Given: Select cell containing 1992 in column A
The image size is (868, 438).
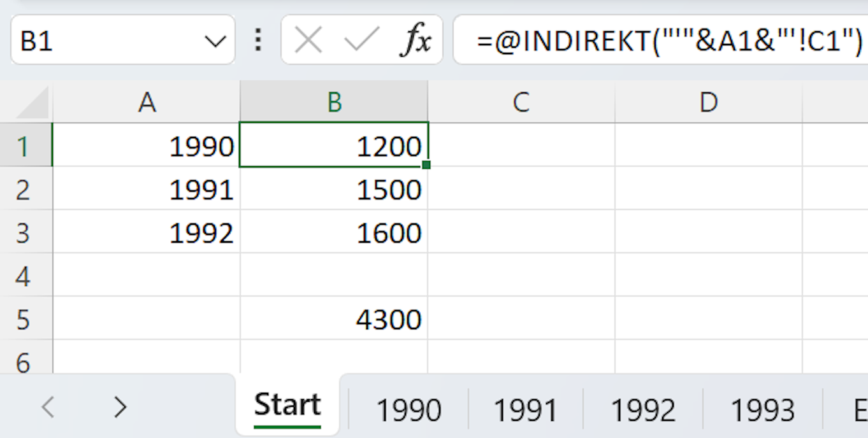Looking at the screenshot, I should click(147, 232).
